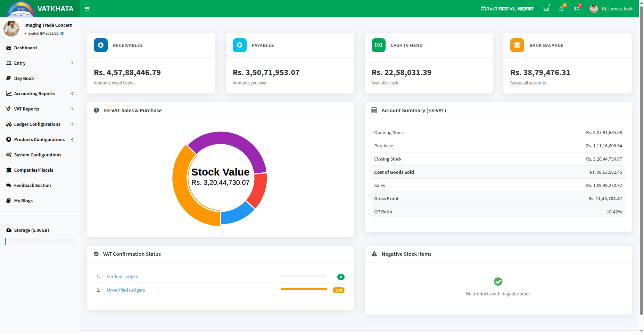Click the Unverified Ledgers progress bar
644x334 pixels.
303,289
